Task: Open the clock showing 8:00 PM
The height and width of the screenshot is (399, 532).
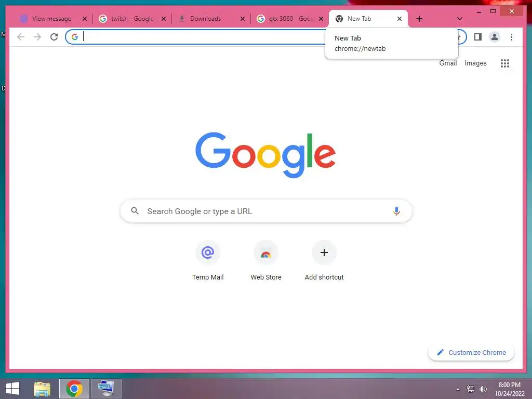Action: pos(510,389)
